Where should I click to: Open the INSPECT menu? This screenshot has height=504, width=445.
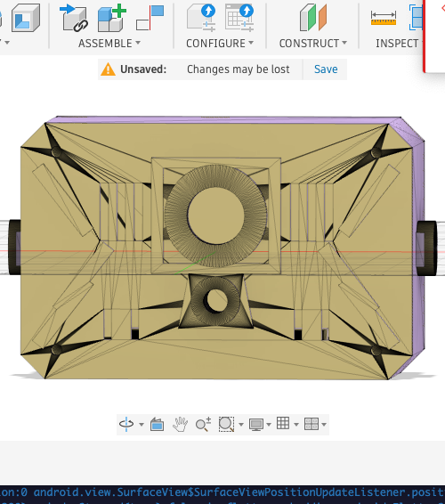[399, 43]
